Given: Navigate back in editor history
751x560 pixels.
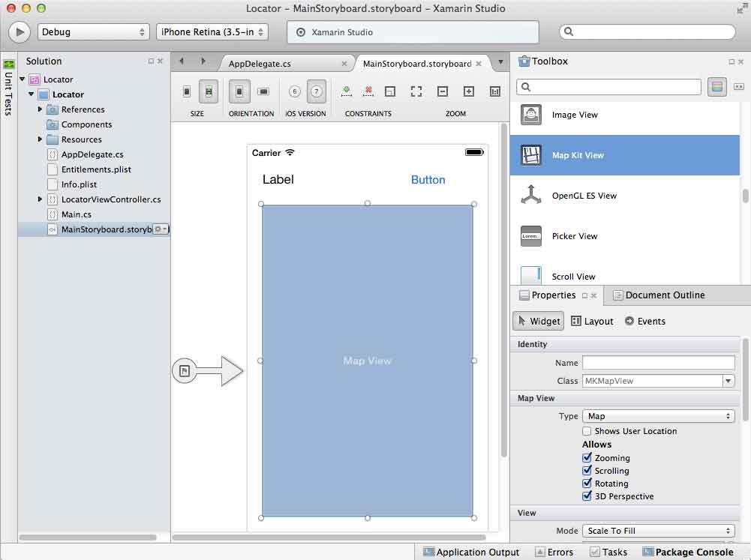Looking at the screenshot, I should coord(182,61).
